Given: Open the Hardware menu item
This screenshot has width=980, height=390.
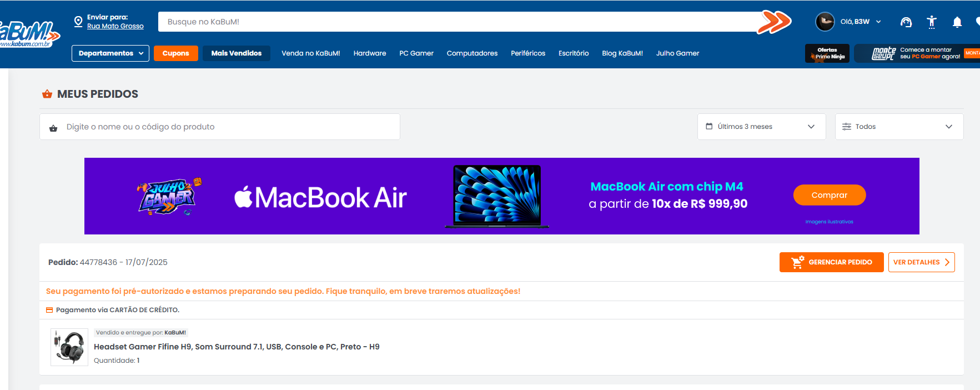Looking at the screenshot, I should [x=369, y=53].
